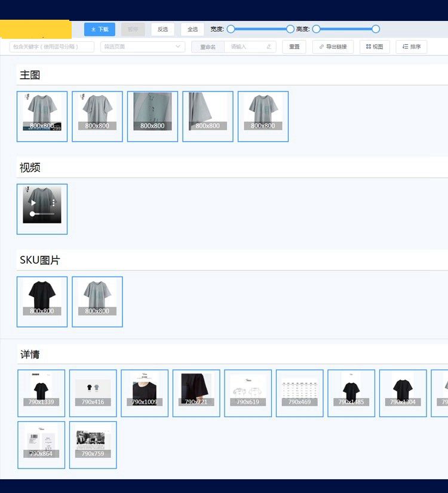The height and width of the screenshot is (493, 448).
Task: Open the 筛选页面 page filter dropdown
Action: [143, 47]
